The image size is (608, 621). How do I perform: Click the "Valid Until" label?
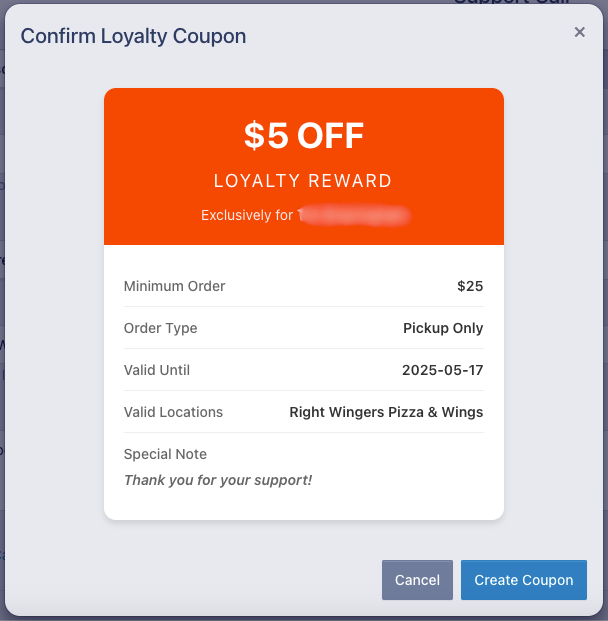[156, 370]
